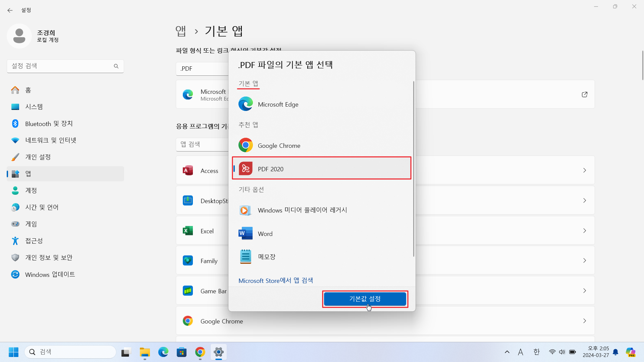Open Microsoft Store에서 앱 검색 link
644x362 pixels.
pyautogui.click(x=275, y=281)
